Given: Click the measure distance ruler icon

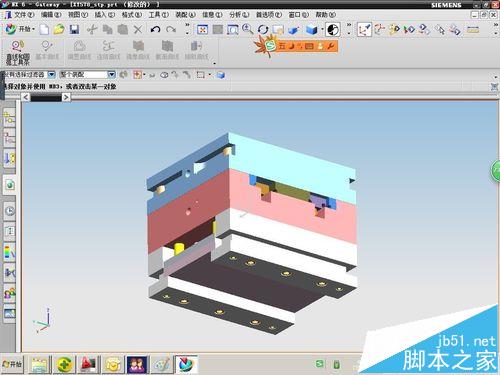Looking at the screenshot, I should (473, 29).
